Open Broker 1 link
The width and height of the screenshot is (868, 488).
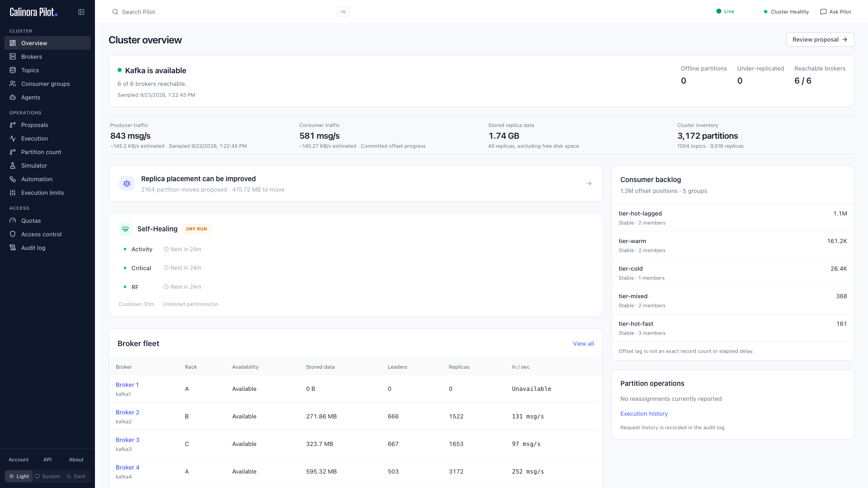pos(127,385)
